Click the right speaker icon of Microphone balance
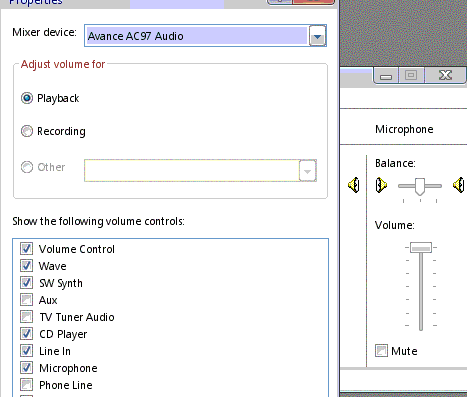 click(x=459, y=185)
